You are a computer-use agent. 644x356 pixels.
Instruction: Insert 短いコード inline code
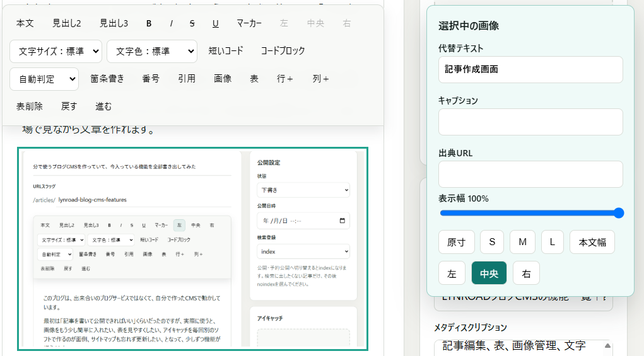tap(226, 51)
